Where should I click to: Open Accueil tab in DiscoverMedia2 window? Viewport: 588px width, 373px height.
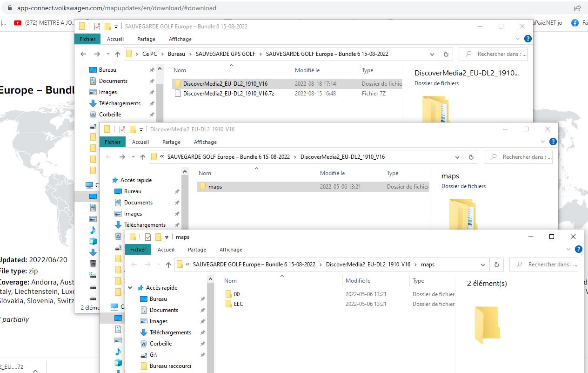coord(140,142)
